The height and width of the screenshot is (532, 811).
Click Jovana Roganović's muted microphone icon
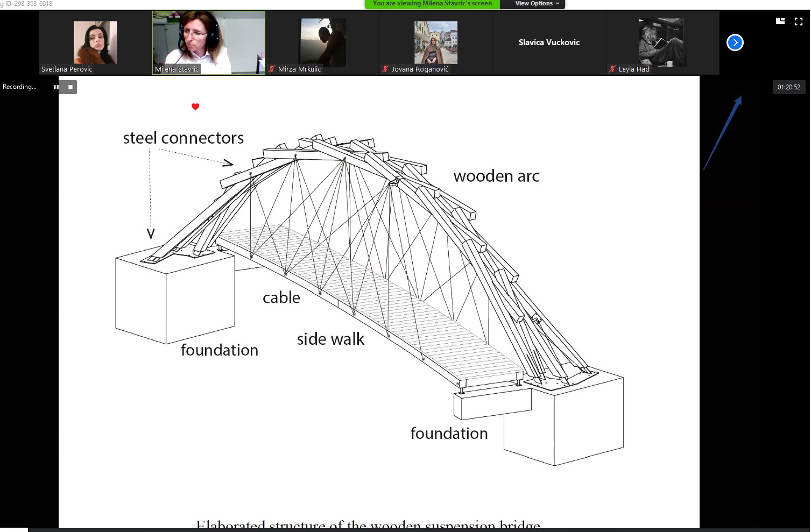point(385,69)
